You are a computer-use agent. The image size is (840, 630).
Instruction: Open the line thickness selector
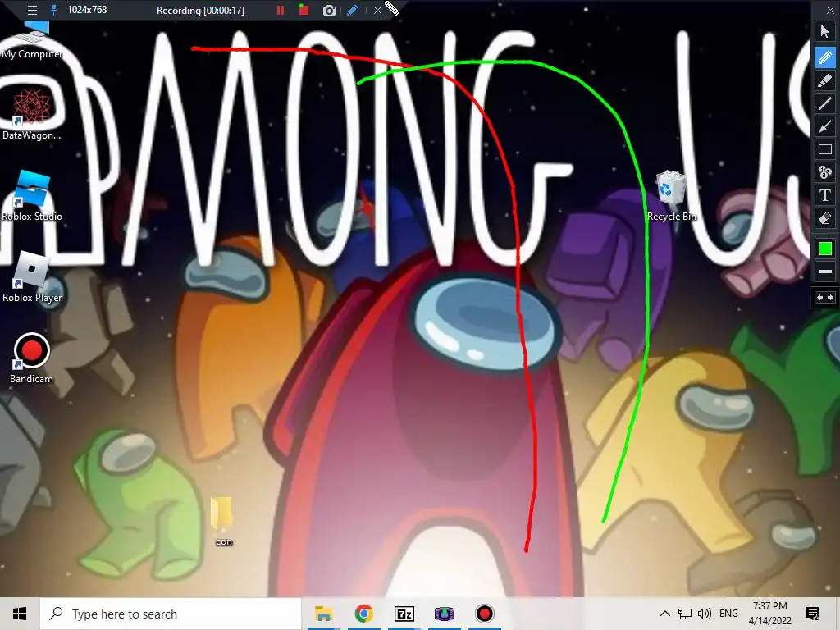[825, 272]
